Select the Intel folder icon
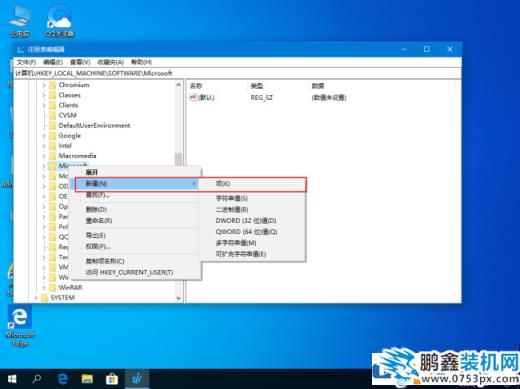The height and width of the screenshot is (389, 520). pyautogui.click(x=52, y=146)
